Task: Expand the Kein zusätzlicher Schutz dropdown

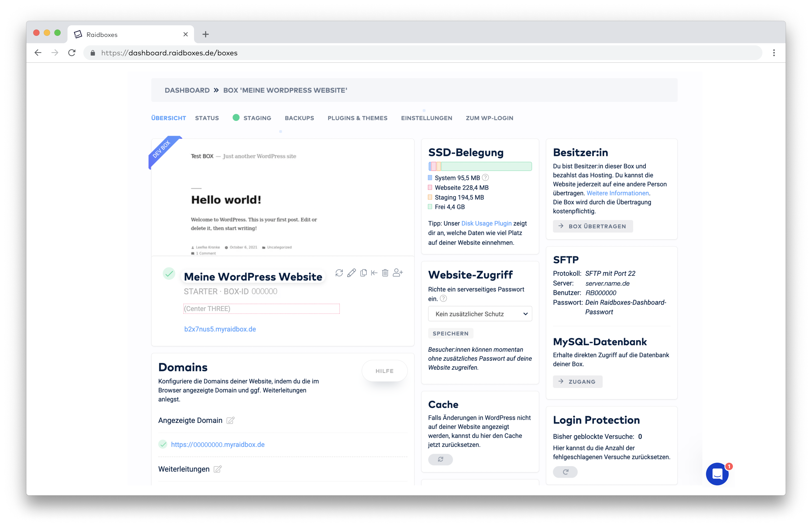Action: [x=480, y=314]
